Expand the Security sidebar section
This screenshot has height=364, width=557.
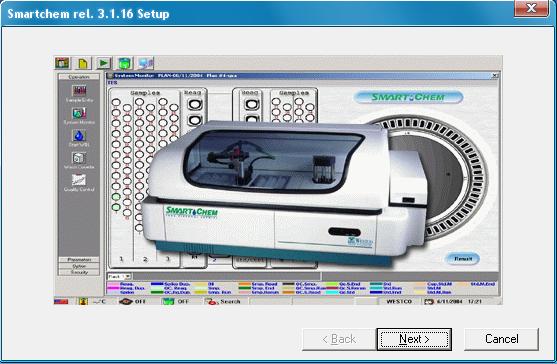click(79, 272)
